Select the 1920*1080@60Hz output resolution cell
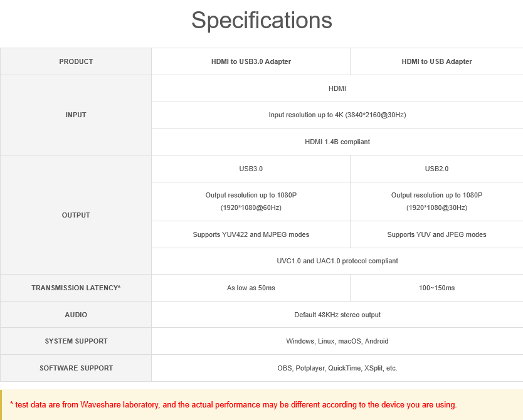The height and width of the screenshot is (420, 523). pos(251,201)
